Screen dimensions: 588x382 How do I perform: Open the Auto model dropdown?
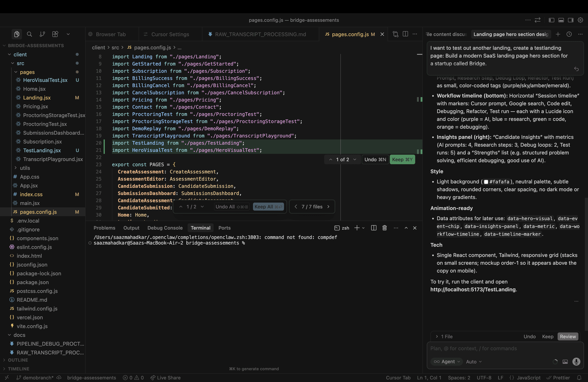(474, 361)
